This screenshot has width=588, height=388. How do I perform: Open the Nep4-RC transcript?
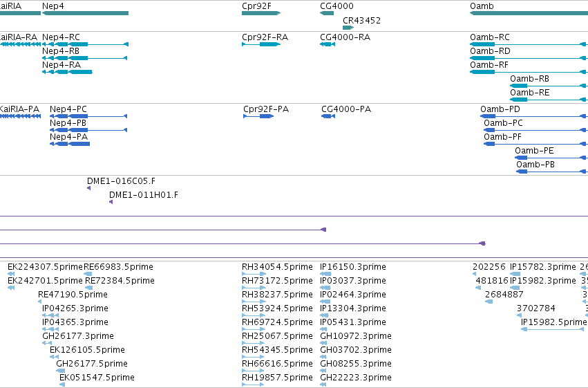point(85,44)
